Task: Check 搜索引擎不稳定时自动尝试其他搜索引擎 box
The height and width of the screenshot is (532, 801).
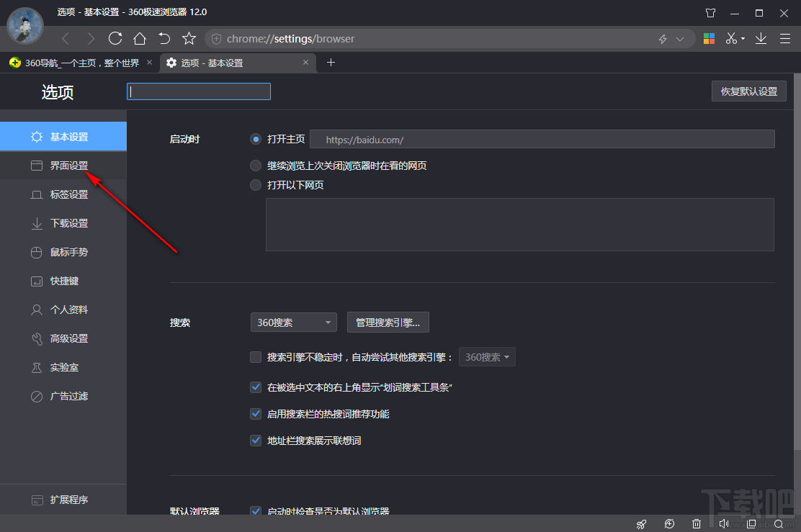Action: tap(256, 357)
